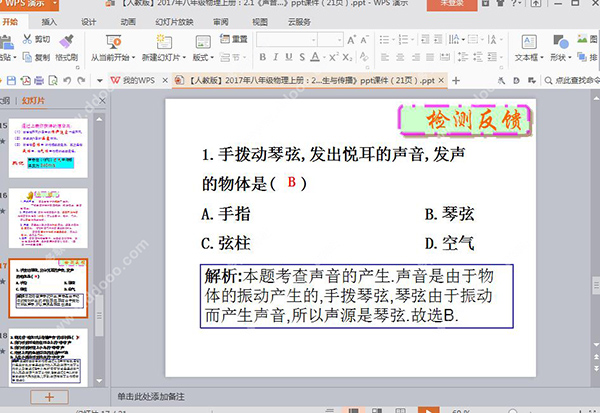Switch to the 插入 (Insert) ribbon tab
This screenshot has height=413, width=600.
49,22
